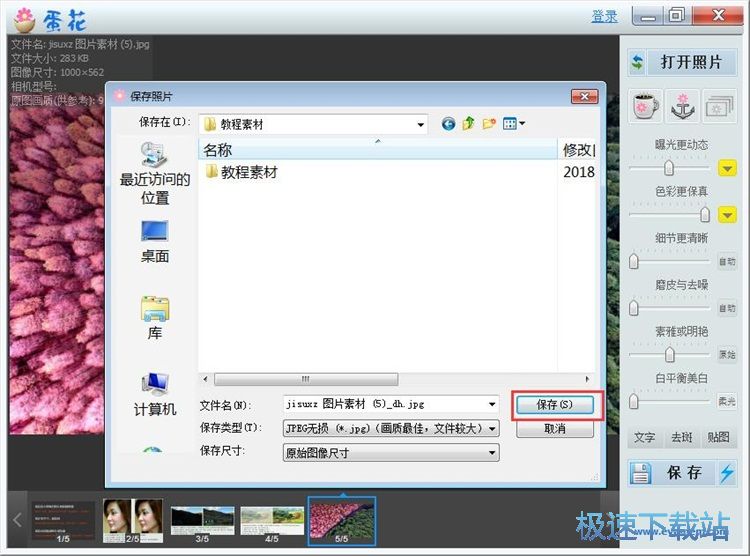Open the 保存尺寸 size dropdown
The image size is (750, 556).
pyautogui.click(x=492, y=452)
